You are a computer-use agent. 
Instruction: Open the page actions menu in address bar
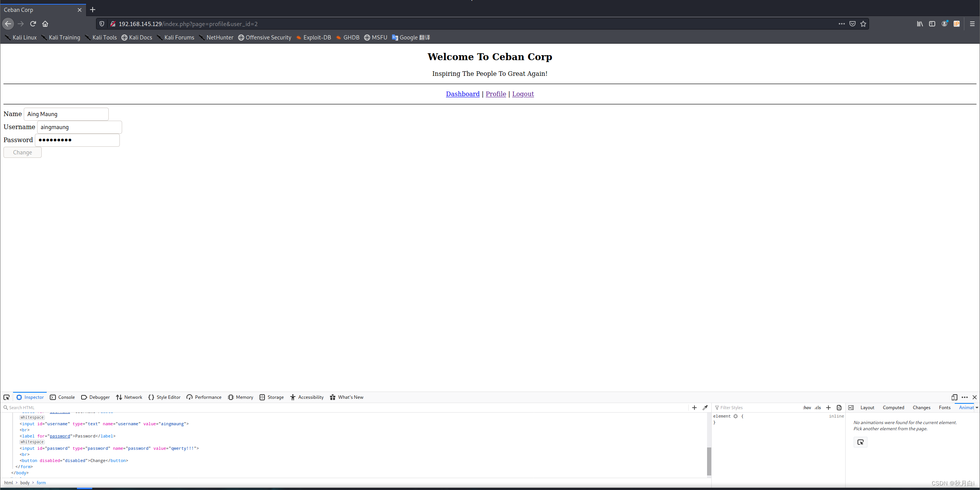(x=841, y=23)
